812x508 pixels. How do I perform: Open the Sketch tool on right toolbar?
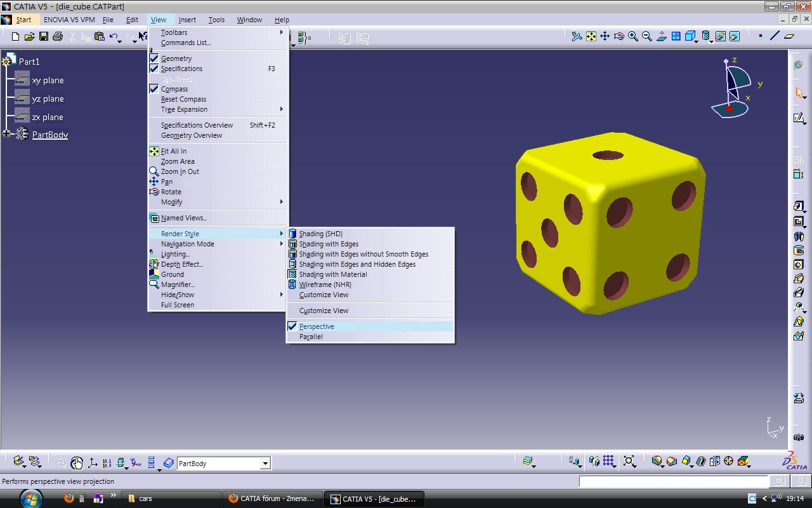coord(799,118)
